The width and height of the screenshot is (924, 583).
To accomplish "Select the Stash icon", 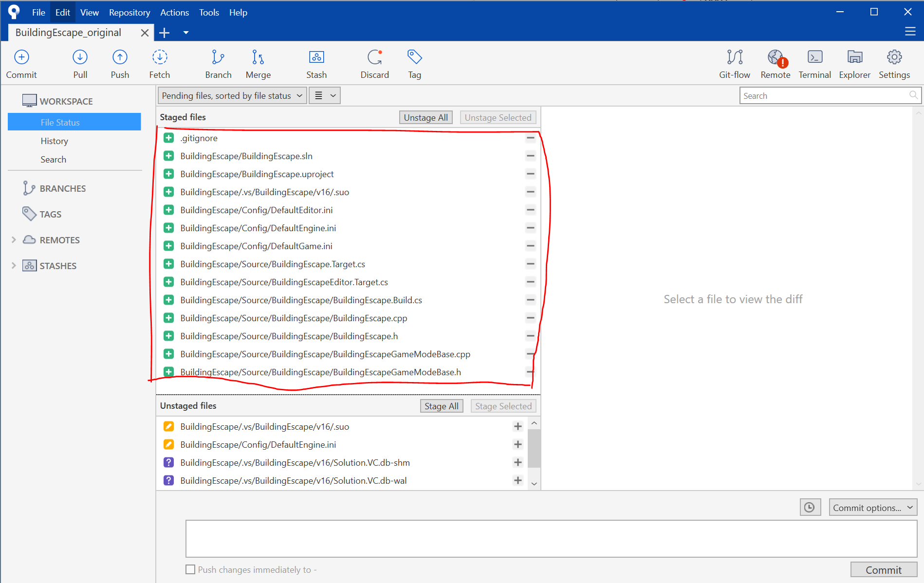I will pos(316,63).
